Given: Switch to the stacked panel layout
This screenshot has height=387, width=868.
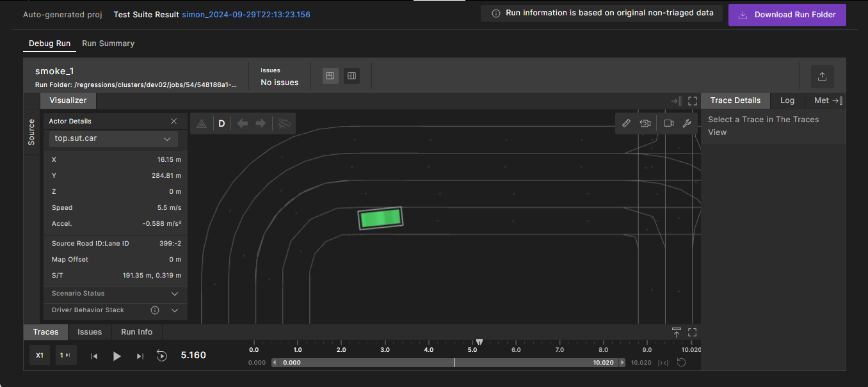Looking at the screenshot, I should click(330, 76).
